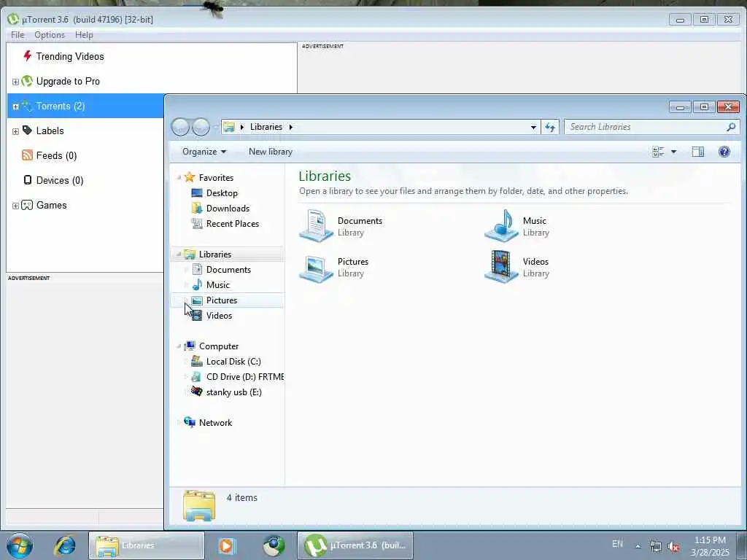Screen dimensions: 747x560
Task: Launch Internet Explorer from the taskbar
Action: pyautogui.click(x=65, y=545)
